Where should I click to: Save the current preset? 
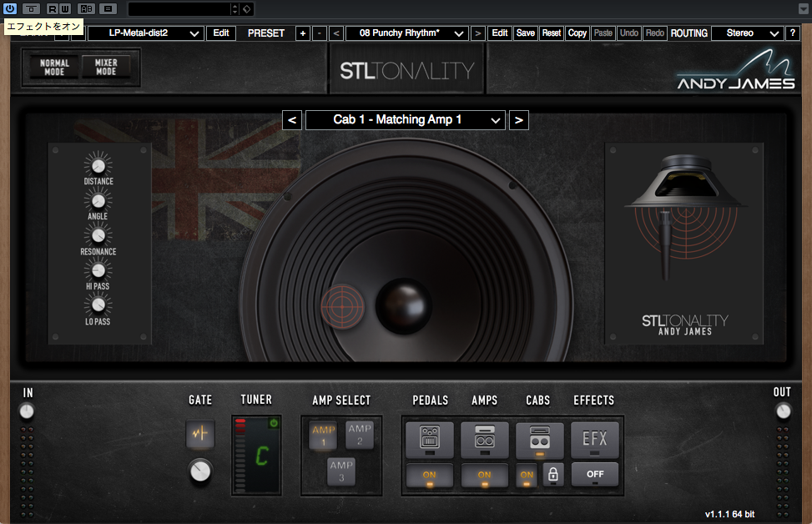(x=526, y=33)
